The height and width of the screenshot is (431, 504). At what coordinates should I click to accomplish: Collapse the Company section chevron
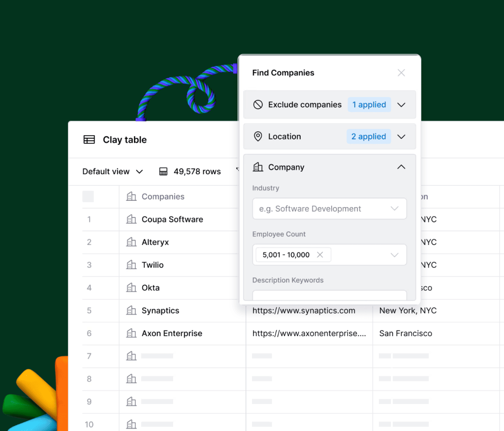(401, 167)
